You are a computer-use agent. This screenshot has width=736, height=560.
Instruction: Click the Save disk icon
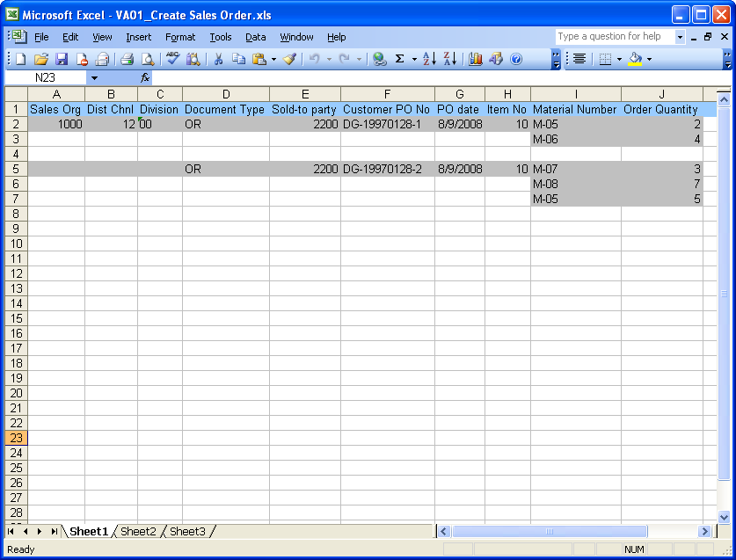click(62, 59)
